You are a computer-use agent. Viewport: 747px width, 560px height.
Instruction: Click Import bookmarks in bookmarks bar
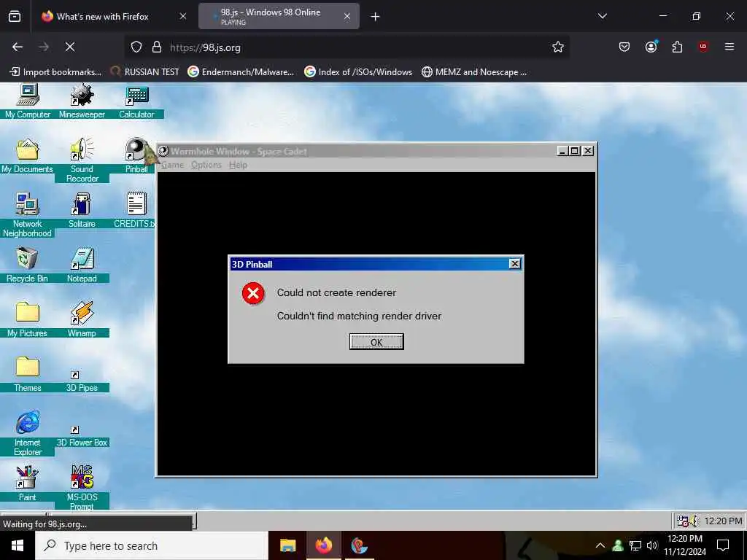[55, 72]
